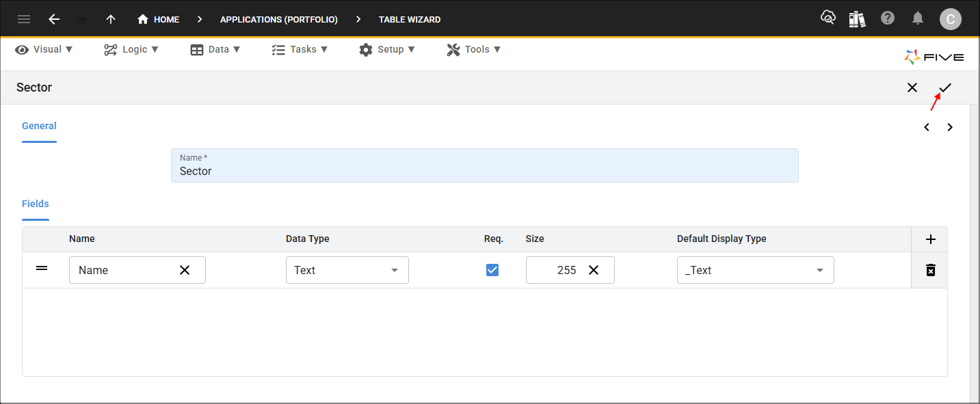Go to the APPLICATIONS (PORTFOLIO) breadcrumb

(x=279, y=19)
